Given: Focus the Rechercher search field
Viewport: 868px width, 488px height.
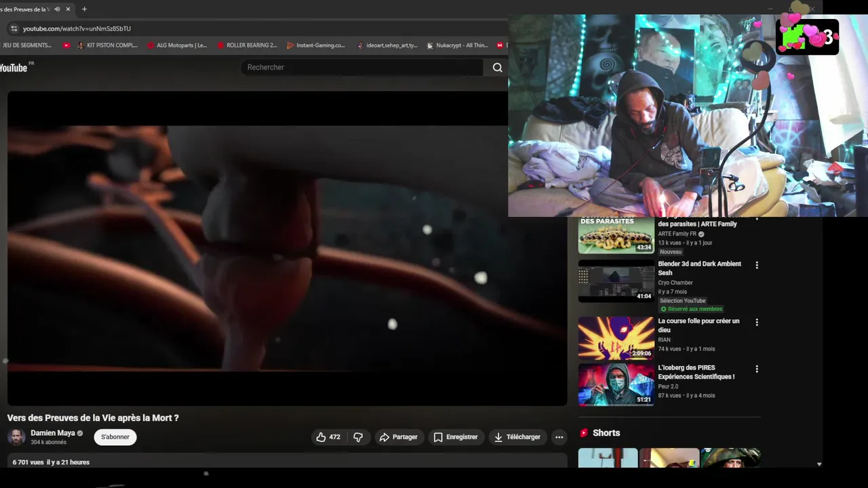Looking at the screenshot, I should click(361, 67).
